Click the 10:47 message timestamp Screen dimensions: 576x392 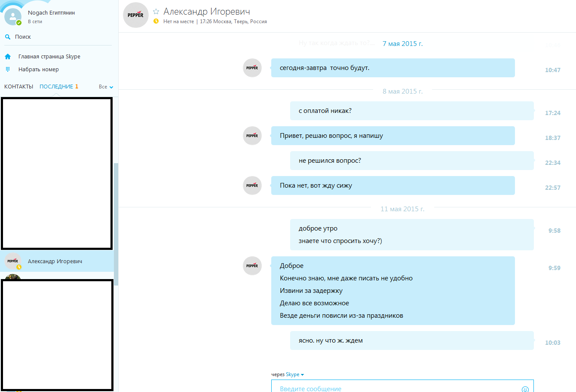(553, 70)
